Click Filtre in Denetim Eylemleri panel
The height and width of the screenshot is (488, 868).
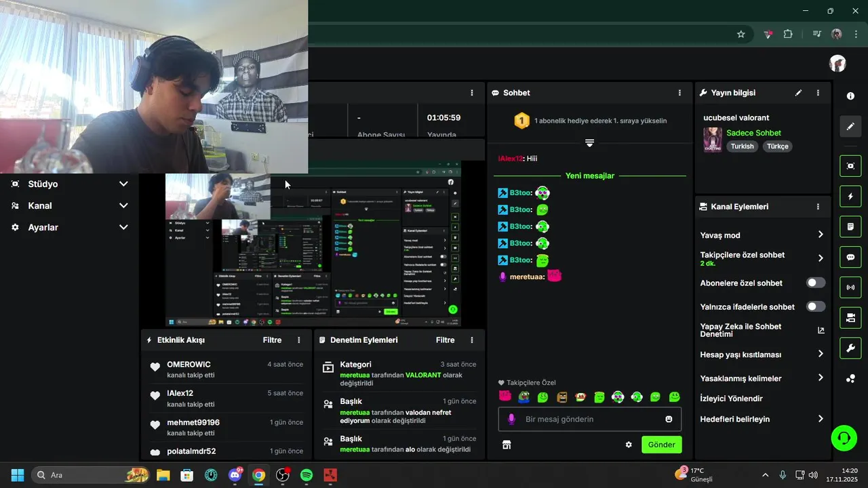pos(446,340)
